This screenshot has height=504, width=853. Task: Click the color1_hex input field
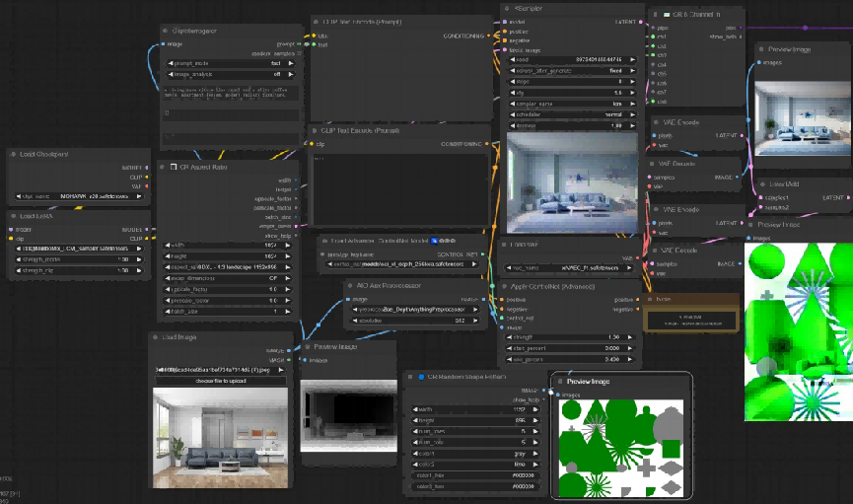pyautogui.click(x=475, y=475)
